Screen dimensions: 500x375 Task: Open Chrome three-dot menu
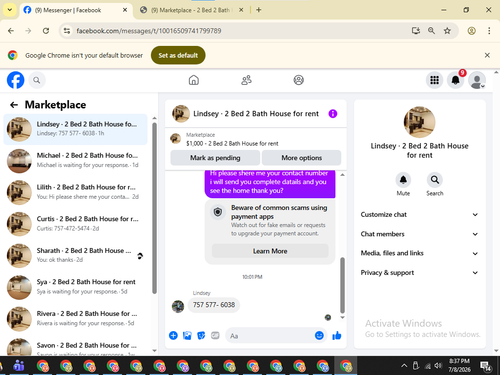489,31
